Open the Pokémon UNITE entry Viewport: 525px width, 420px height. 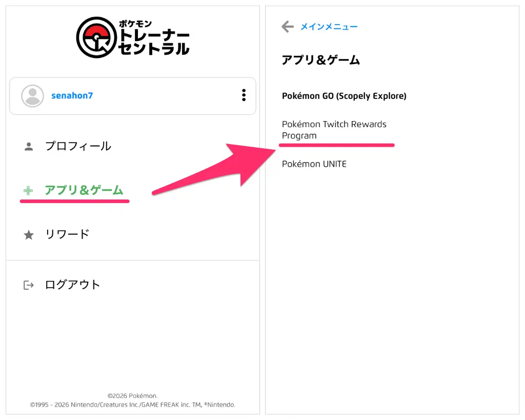tap(314, 164)
